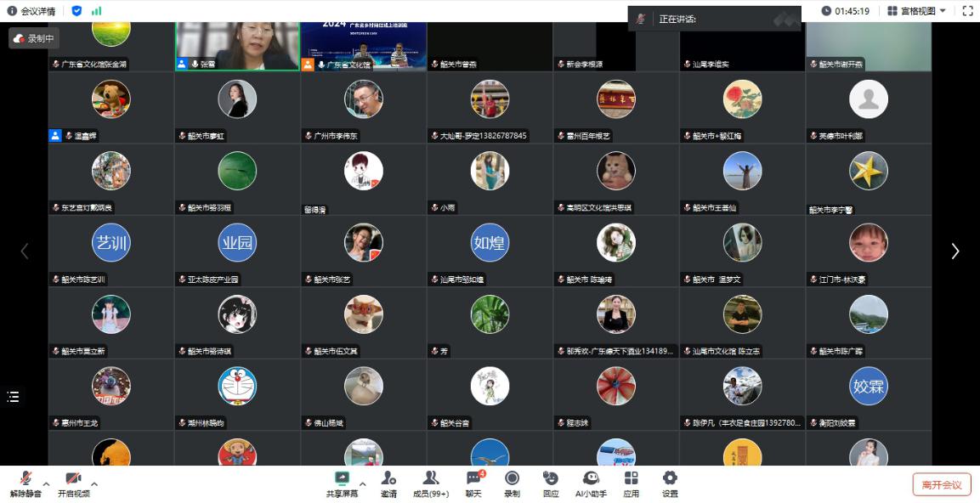Expand video options arrow beside 开启视频

pyautogui.click(x=94, y=484)
